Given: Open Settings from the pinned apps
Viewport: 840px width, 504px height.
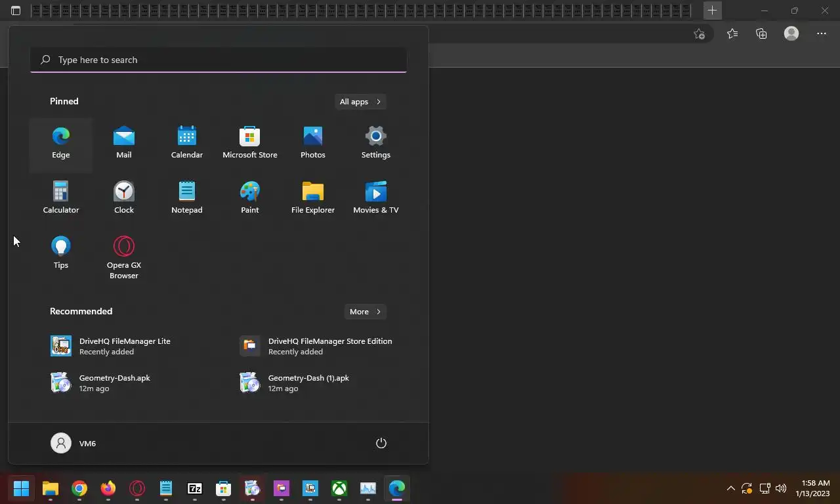Looking at the screenshot, I should coord(376,144).
